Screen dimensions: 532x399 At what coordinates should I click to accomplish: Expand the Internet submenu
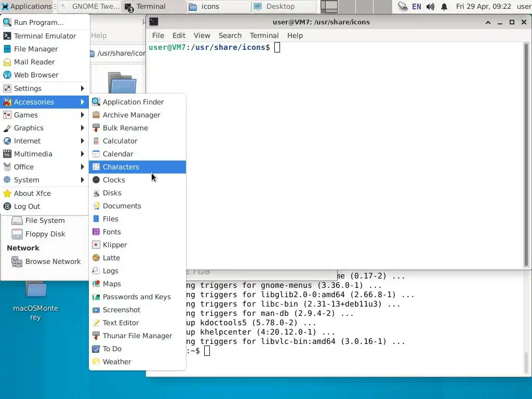point(45,141)
